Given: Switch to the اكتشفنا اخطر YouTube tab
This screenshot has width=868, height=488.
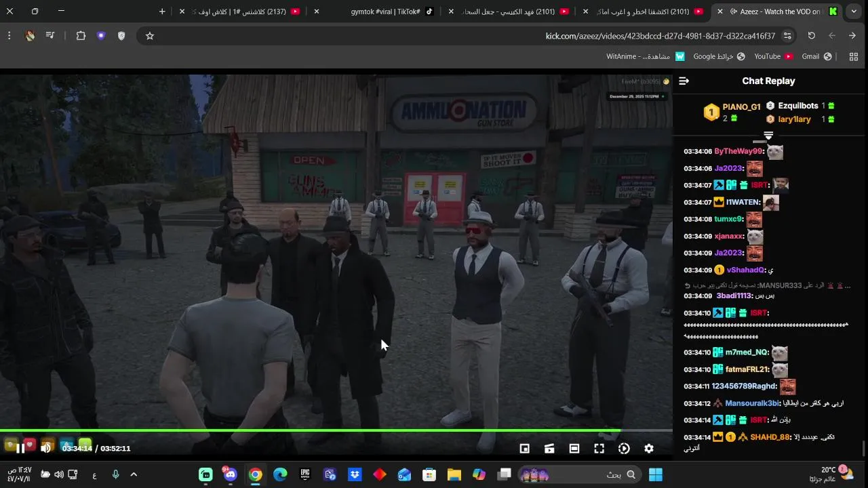Looking at the screenshot, I should [x=645, y=12].
